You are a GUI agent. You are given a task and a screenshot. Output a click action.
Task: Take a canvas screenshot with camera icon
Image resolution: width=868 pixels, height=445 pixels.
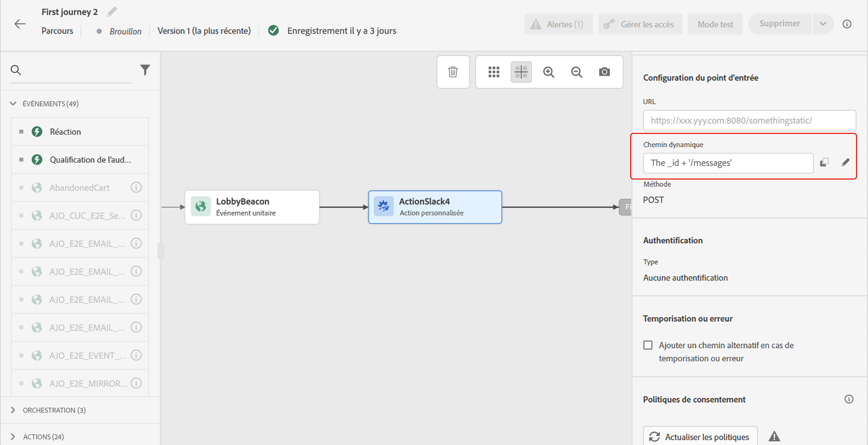pos(604,72)
